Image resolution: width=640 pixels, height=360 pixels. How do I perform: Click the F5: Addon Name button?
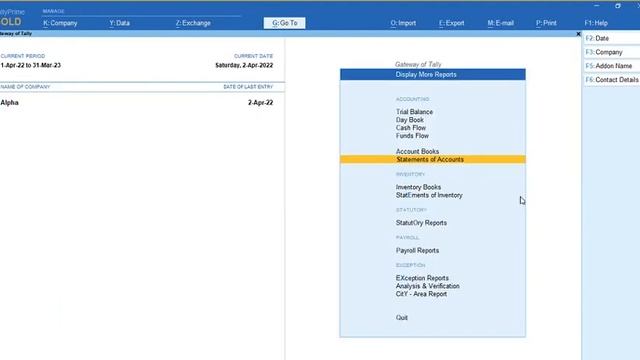(612, 66)
